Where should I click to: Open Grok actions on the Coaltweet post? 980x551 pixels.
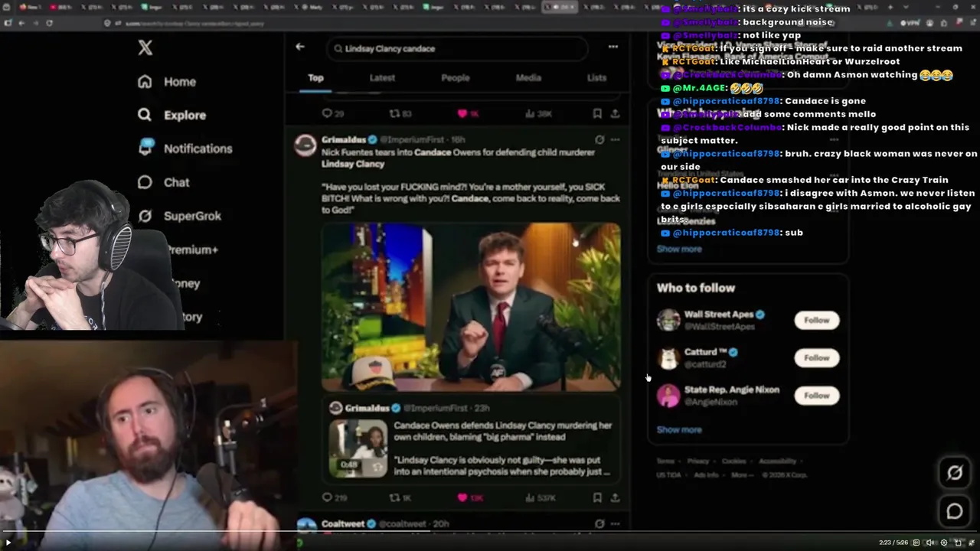(x=599, y=523)
